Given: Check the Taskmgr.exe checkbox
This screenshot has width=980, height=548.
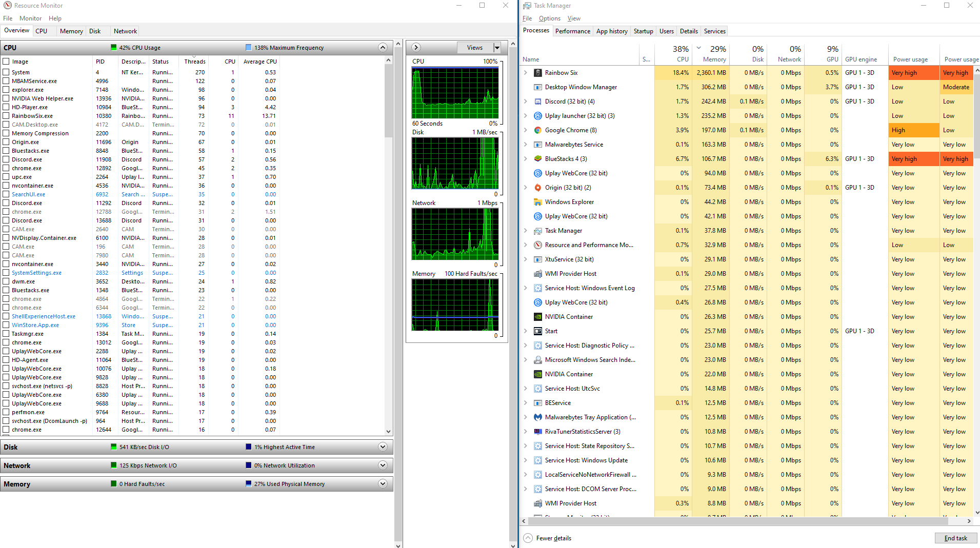Looking at the screenshot, I should (x=6, y=334).
